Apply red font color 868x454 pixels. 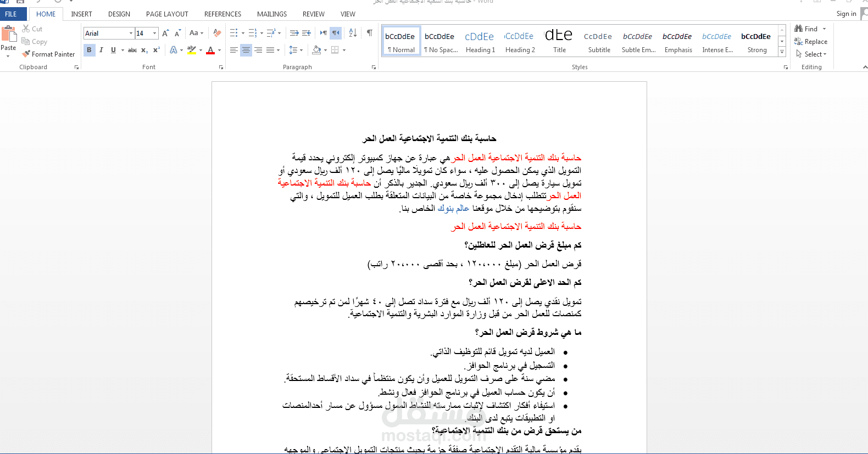point(210,50)
